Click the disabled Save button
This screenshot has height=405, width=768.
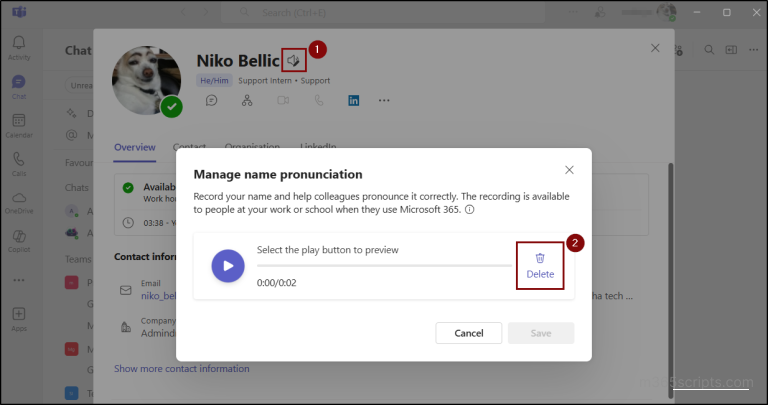point(541,333)
